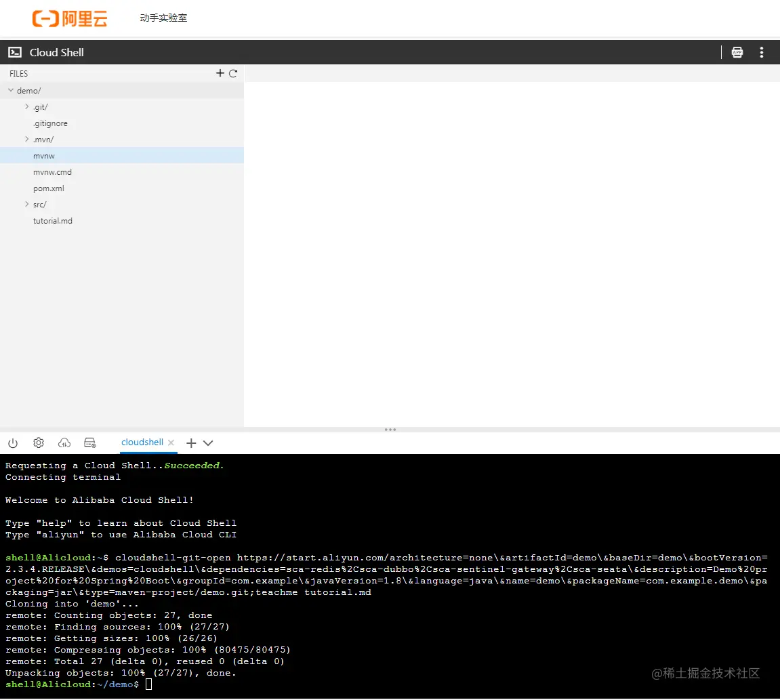Add a new file with plus icon
The width and height of the screenshot is (780, 700).
tap(220, 73)
